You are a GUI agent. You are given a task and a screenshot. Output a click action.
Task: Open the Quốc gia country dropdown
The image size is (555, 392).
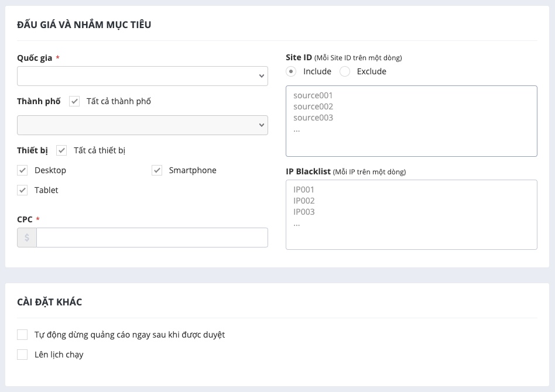(142, 76)
